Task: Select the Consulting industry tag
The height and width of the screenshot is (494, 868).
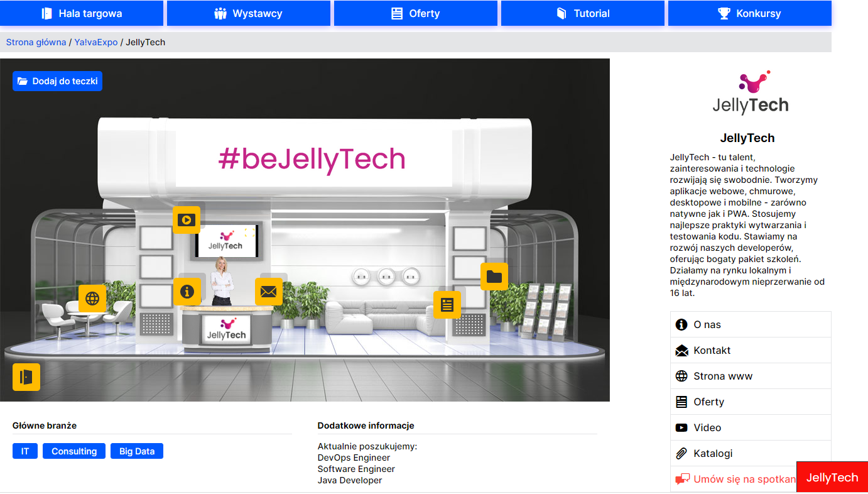Action: 74,451
